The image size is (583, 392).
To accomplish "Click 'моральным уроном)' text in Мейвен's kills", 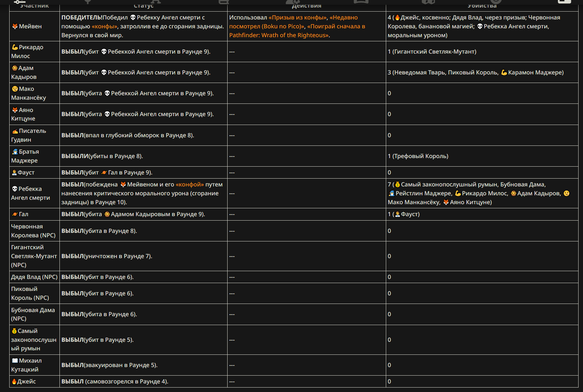I will click(418, 35).
